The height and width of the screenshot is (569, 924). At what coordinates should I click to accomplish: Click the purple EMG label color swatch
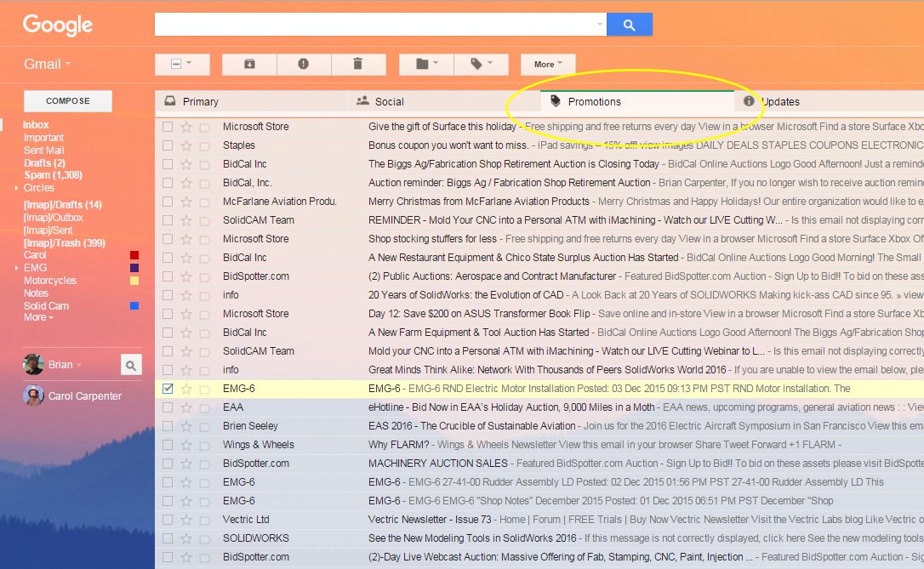coord(134,268)
